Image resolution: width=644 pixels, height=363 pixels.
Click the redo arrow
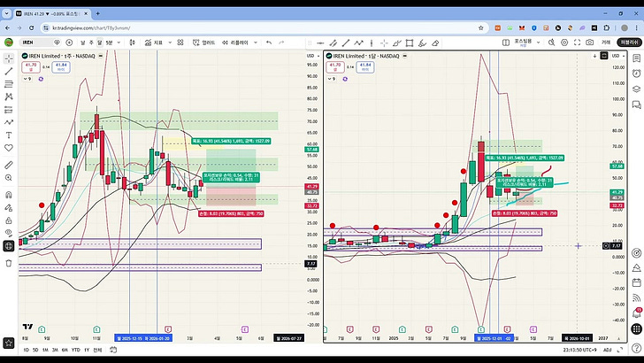point(281,42)
